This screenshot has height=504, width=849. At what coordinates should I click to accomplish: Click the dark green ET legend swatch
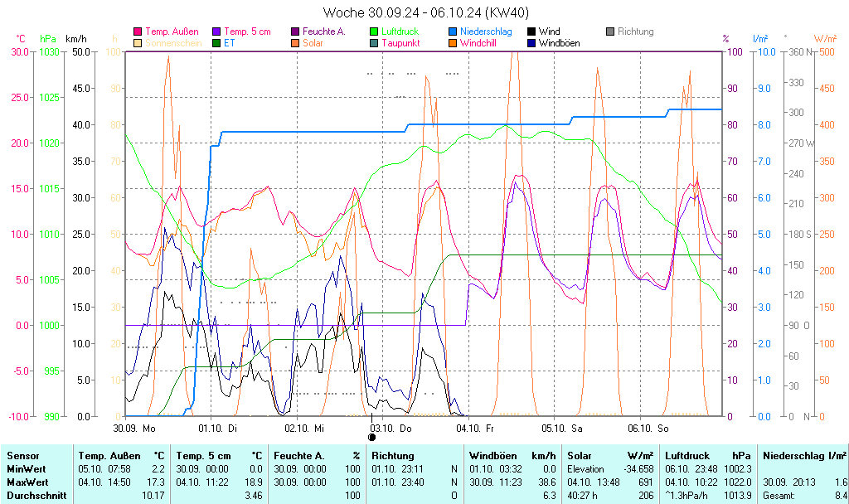point(216,43)
